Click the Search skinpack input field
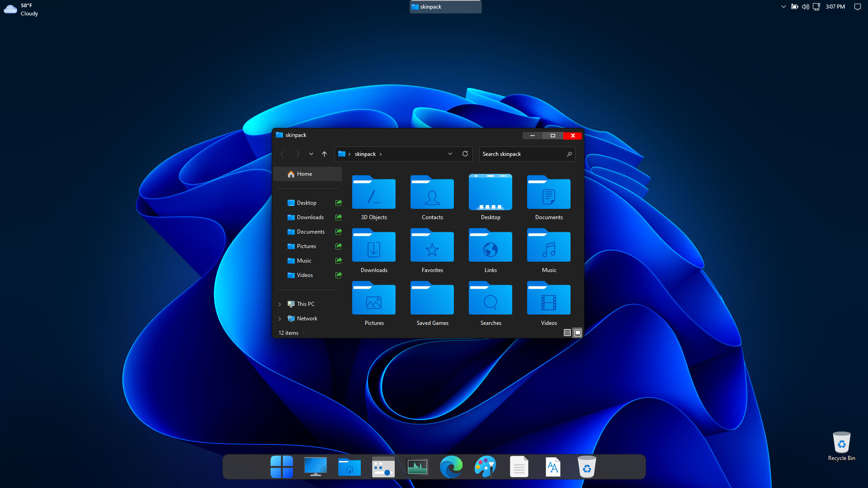 pyautogui.click(x=522, y=154)
